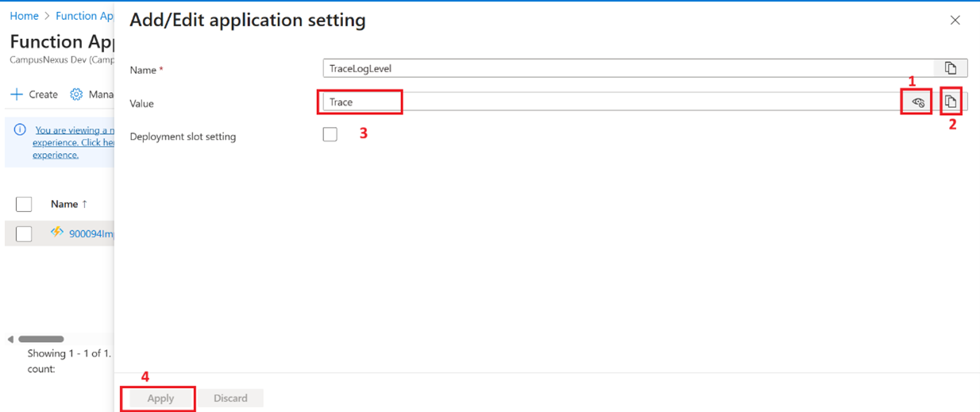Open the Function App breadcrumb link
Viewport: 980px width, 412px height.
pyautogui.click(x=84, y=16)
